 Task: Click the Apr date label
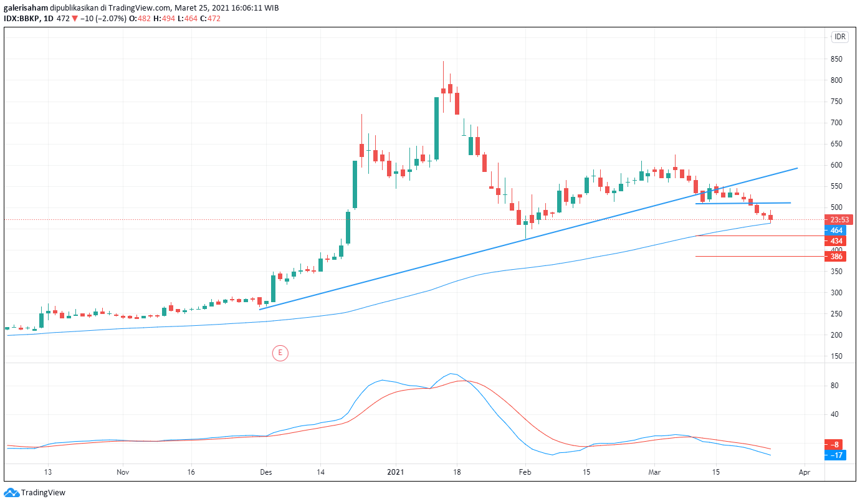804,472
